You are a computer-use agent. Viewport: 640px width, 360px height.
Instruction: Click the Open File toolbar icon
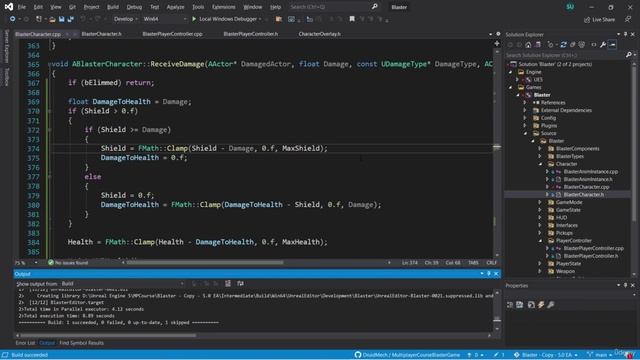click(x=52, y=19)
